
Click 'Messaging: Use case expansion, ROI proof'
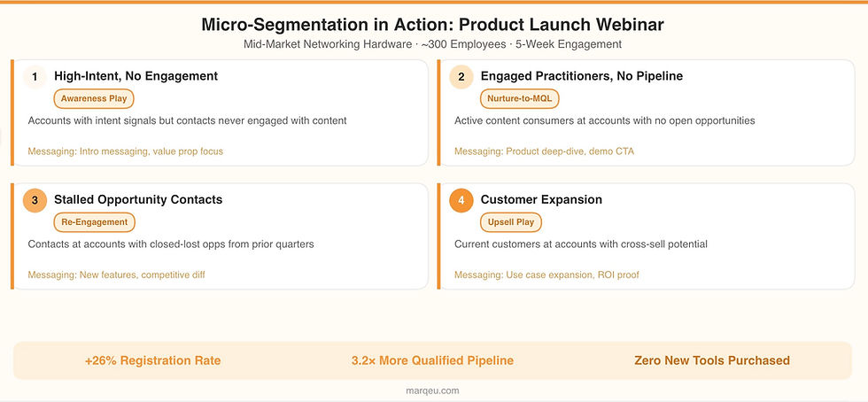click(546, 274)
